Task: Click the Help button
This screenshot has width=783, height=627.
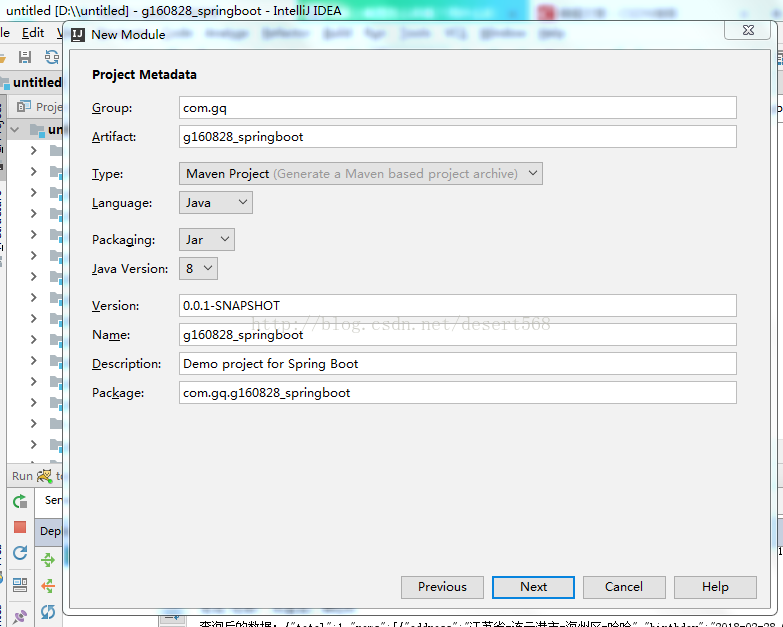Action: pyautogui.click(x=715, y=587)
